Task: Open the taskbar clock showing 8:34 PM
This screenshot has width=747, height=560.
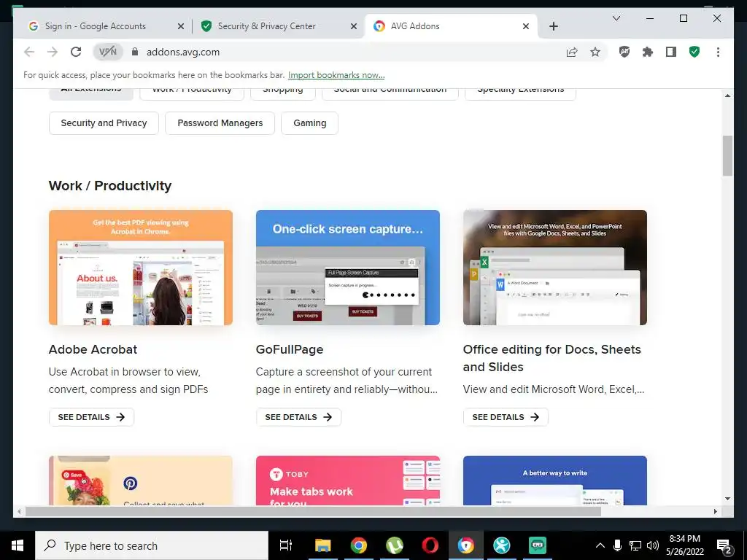Action: click(x=685, y=545)
